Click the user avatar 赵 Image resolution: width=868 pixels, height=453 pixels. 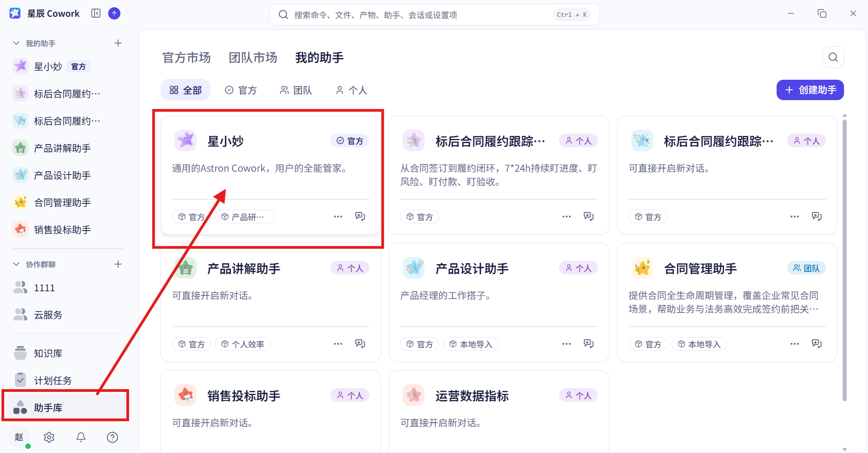click(x=19, y=437)
